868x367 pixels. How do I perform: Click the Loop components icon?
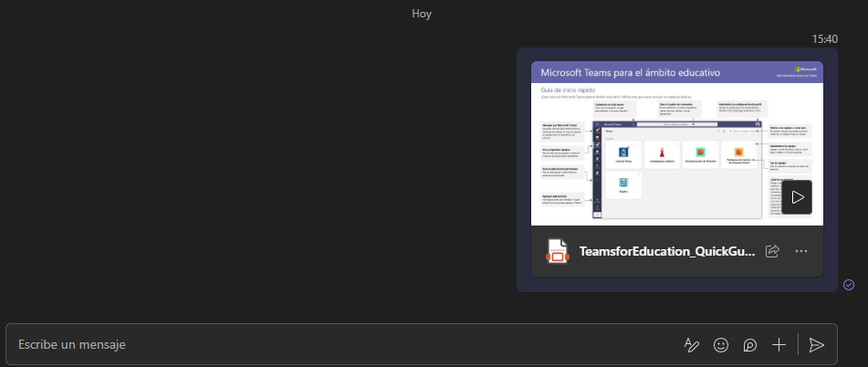[x=750, y=344]
